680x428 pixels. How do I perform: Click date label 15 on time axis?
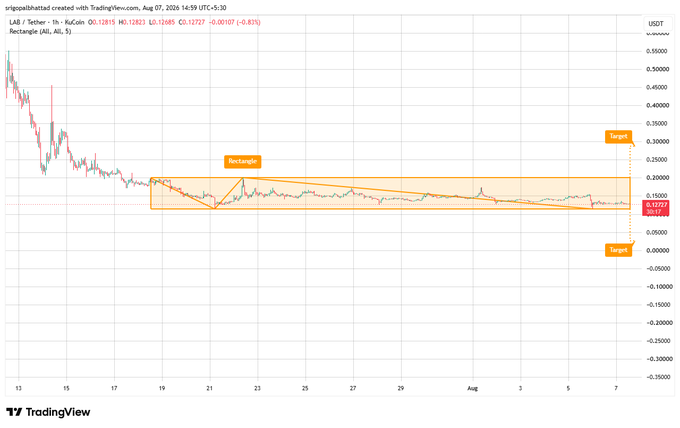[x=66, y=388]
